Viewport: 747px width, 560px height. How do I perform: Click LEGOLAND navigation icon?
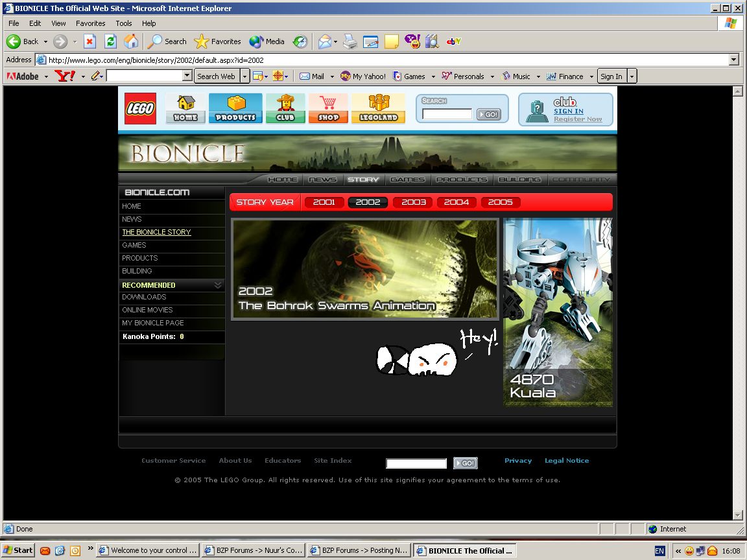pos(378,109)
